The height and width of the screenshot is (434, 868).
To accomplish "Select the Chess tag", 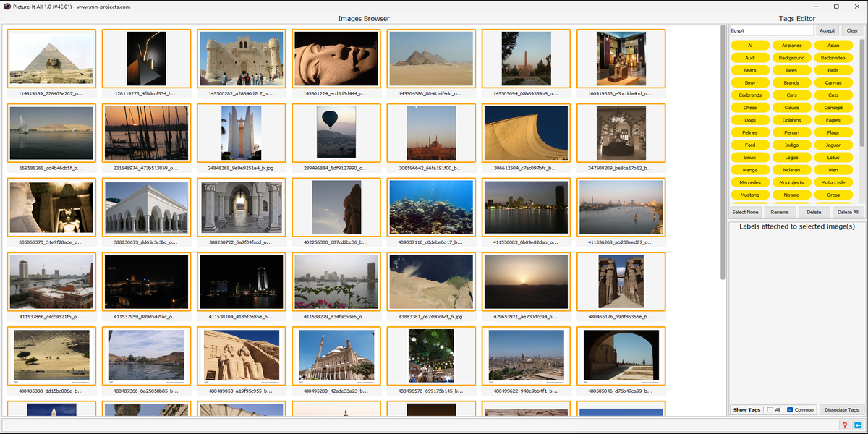I will coord(750,108).
